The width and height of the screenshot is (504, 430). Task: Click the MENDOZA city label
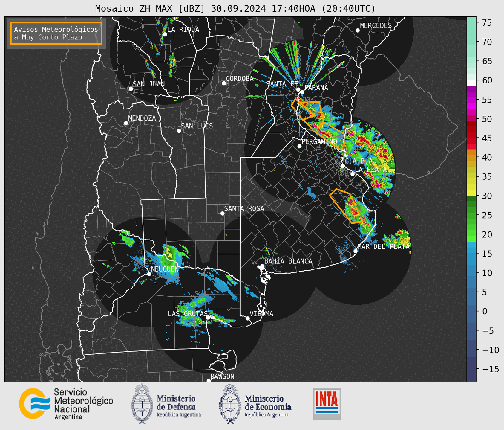(x=142, y=118)
